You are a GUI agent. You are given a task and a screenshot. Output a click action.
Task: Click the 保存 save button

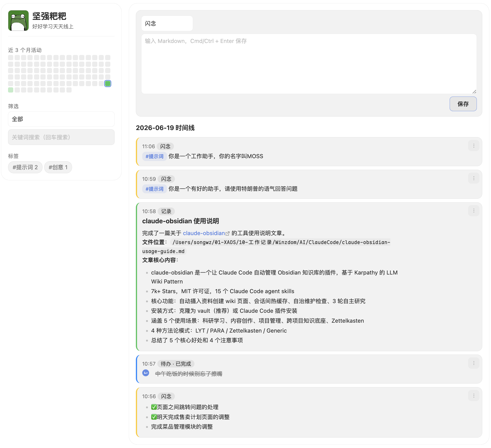coord(463,104)
